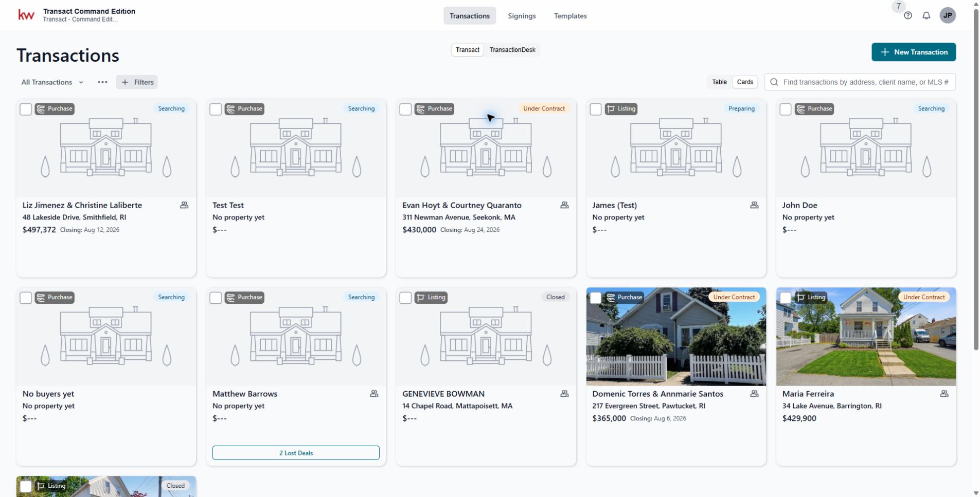This screenshot has width=980, height=497.
Task: Click the contacts icon on James (Test) card
Action: point(754,205)
